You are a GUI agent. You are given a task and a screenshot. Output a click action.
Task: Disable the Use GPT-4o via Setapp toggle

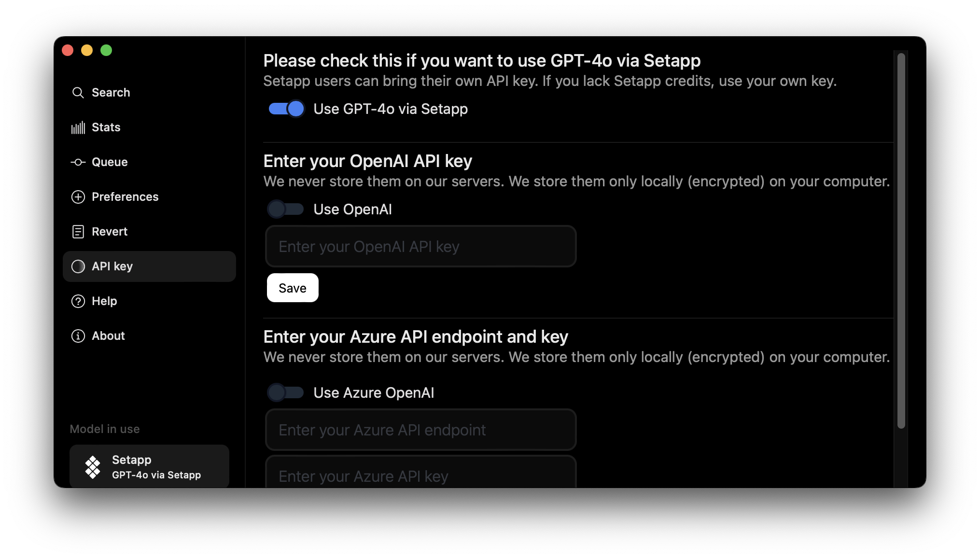click(286, 109)
